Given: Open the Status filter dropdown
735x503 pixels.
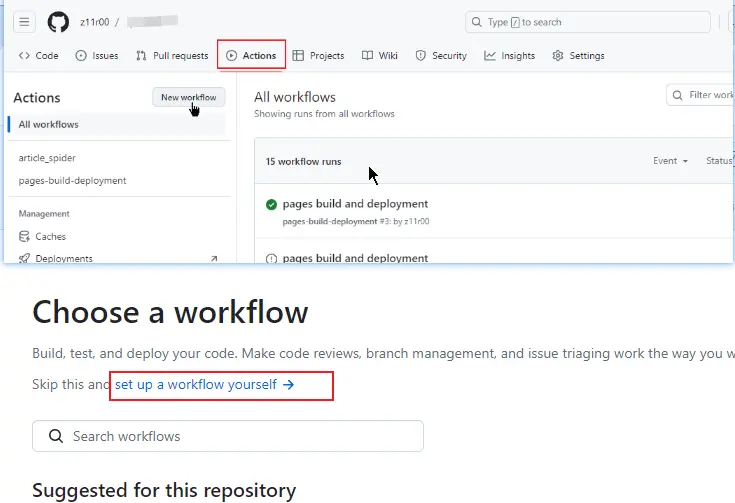Looking at the screenshot, I should point(719,161).
